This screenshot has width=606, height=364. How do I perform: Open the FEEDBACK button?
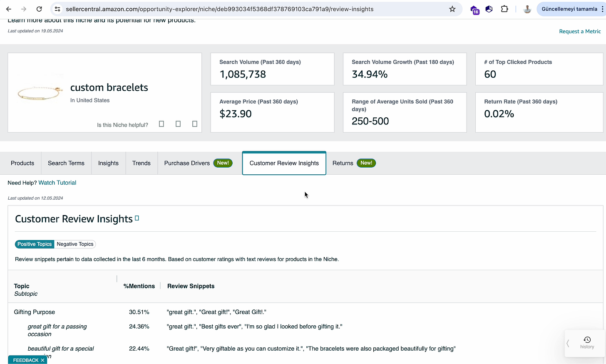[26, 360]
